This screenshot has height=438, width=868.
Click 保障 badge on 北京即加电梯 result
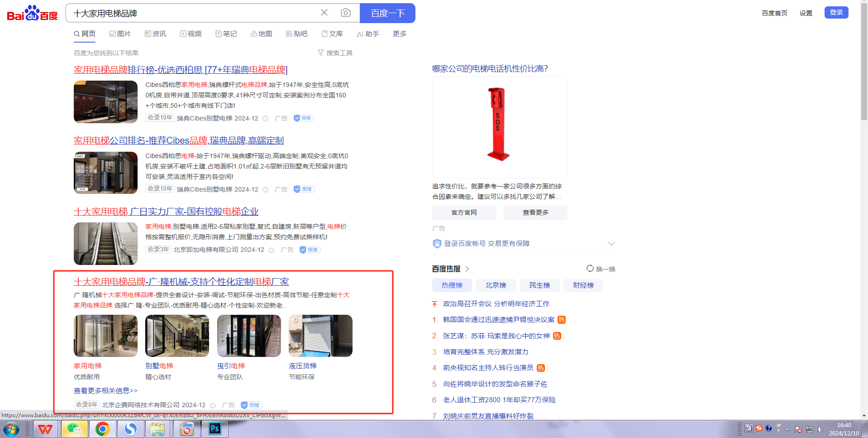coord(310,250)
